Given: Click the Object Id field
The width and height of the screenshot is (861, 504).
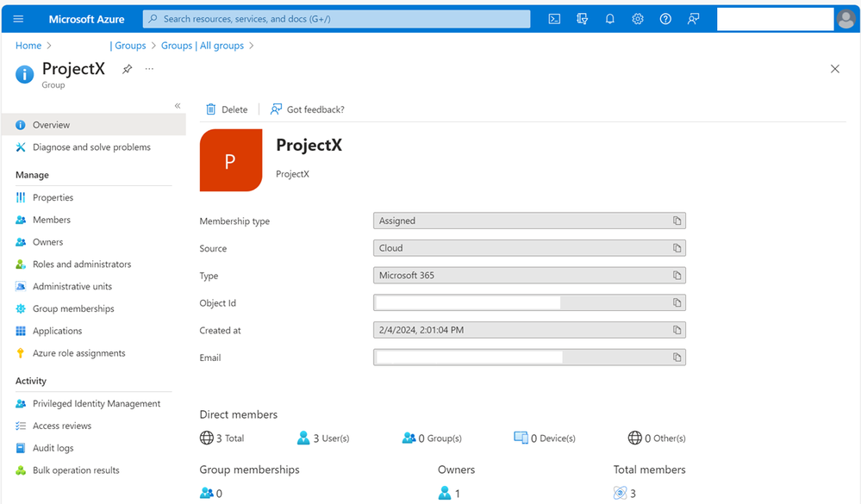Looking at the screenshot, I should [x=529, y=302].
